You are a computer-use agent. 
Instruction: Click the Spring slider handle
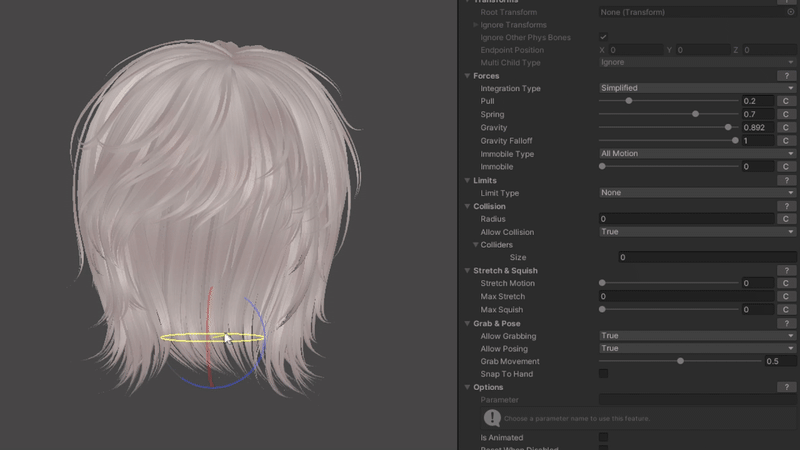(695, 114)
